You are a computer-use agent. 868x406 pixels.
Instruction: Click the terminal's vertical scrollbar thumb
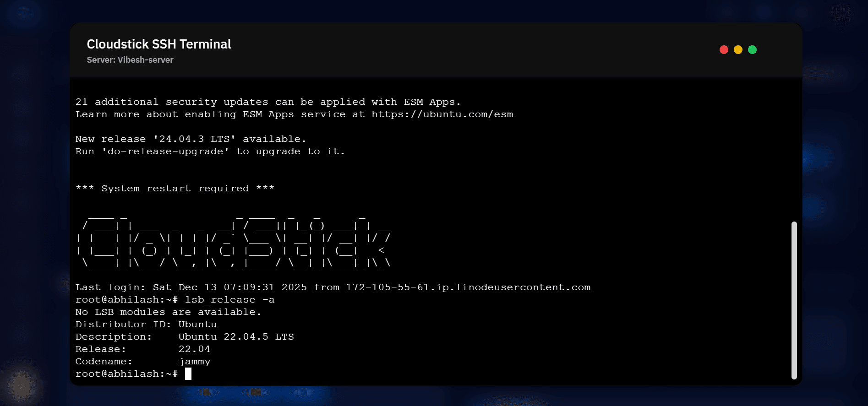tap(794, 300)
